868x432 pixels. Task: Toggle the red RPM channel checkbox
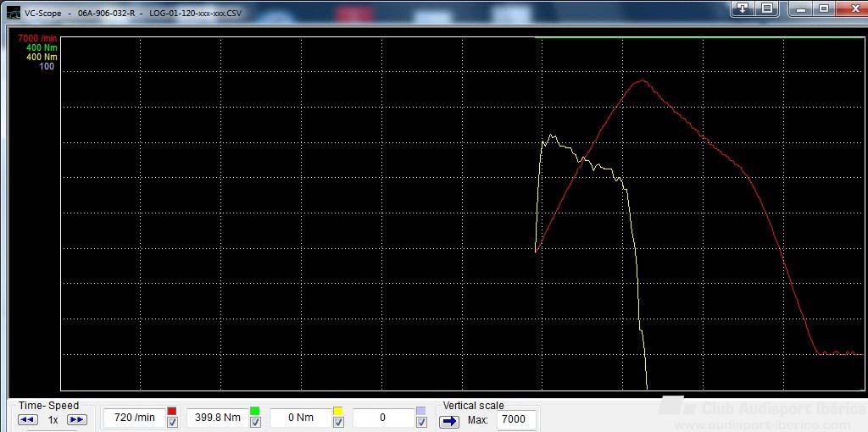(172, 422)
